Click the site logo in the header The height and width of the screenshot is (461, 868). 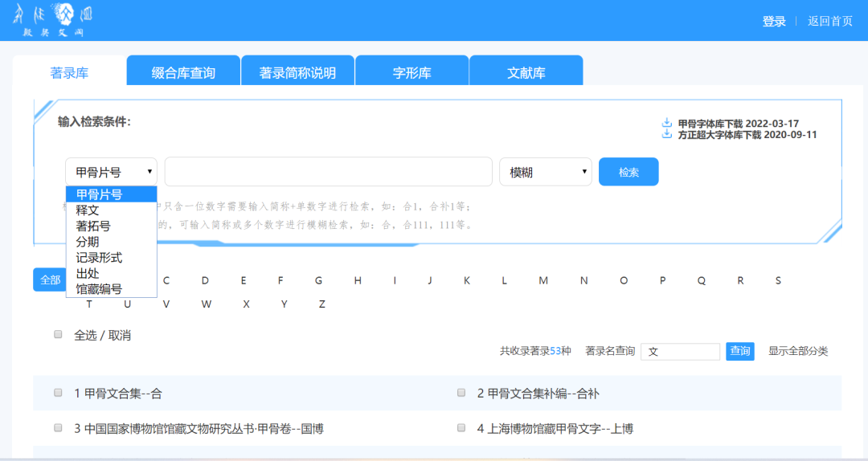tap(52, 20)
